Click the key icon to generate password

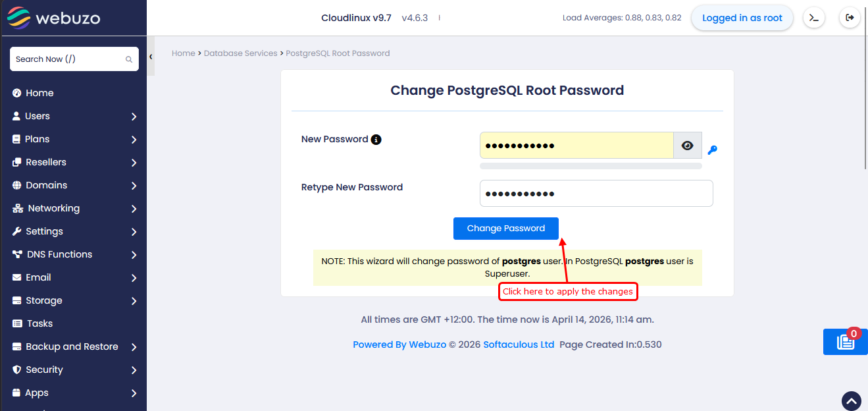point(712,150)
